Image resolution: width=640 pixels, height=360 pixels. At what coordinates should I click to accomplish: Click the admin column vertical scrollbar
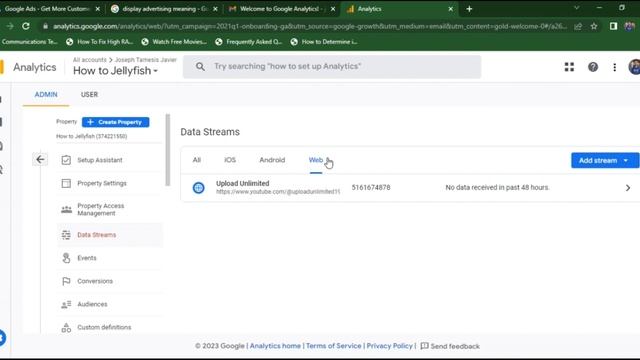click(167, 150)
